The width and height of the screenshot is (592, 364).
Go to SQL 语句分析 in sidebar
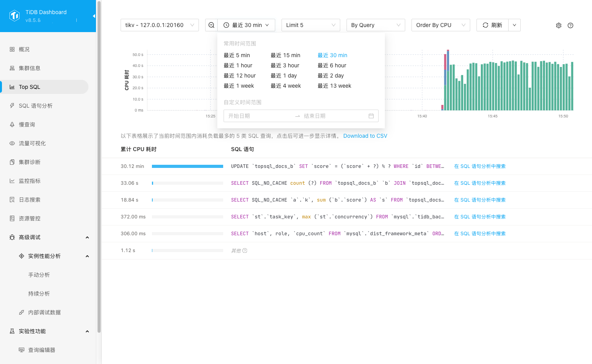[36, 106]
